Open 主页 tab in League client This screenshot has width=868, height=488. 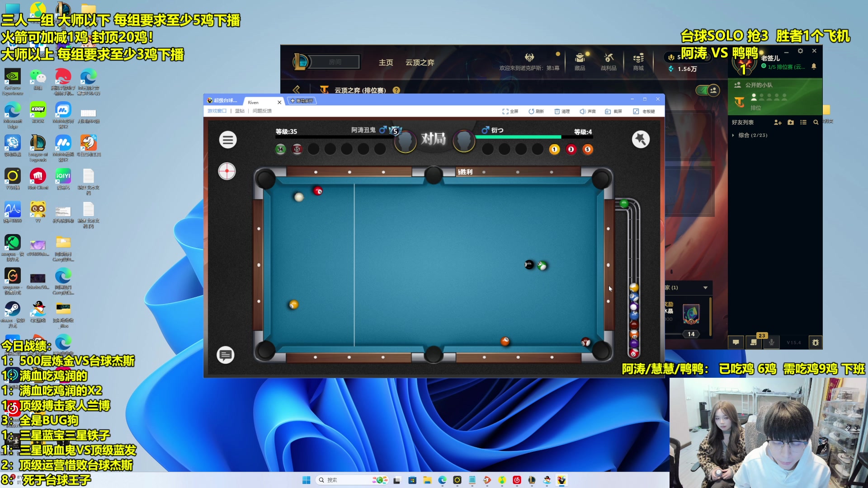tap(386, 62)
